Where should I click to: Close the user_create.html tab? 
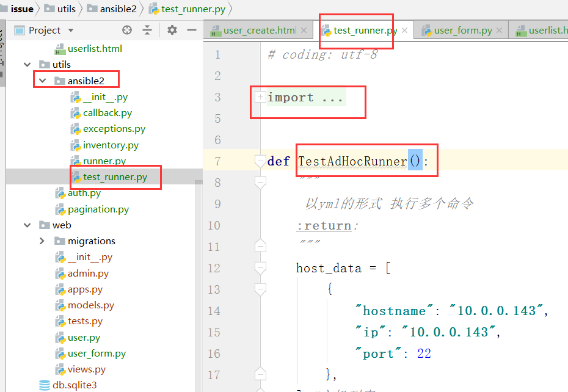click(x=304, y=31)
